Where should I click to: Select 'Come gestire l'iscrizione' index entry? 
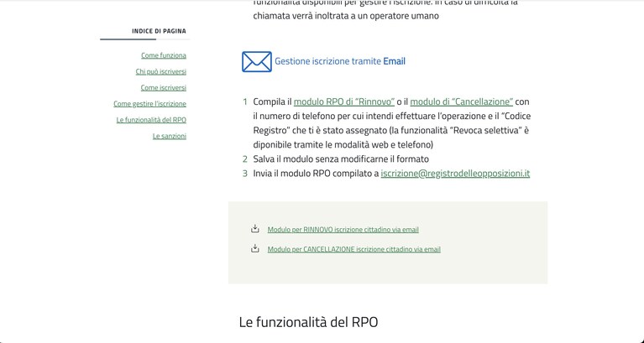(x=150, y=104)
